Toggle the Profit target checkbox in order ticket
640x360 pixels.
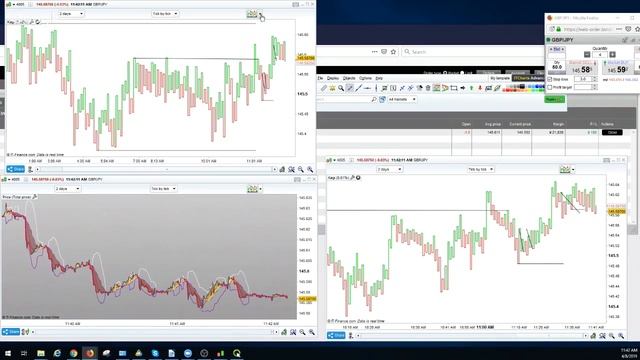(550, 87)
